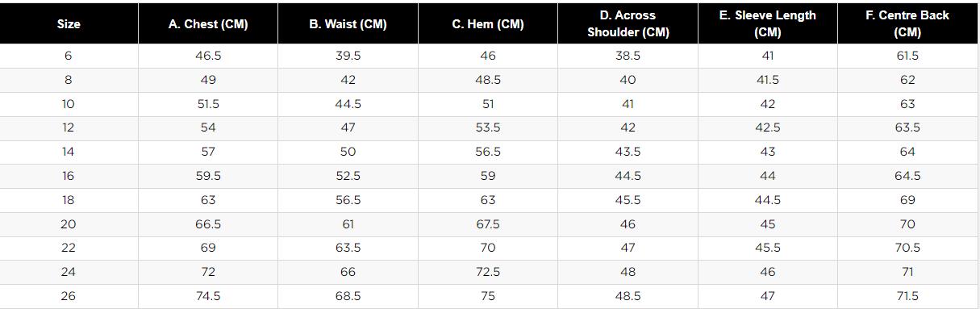
Task: Select the A. Chest (CM) header
Action: pyautogui.click(x=208, y=24)
